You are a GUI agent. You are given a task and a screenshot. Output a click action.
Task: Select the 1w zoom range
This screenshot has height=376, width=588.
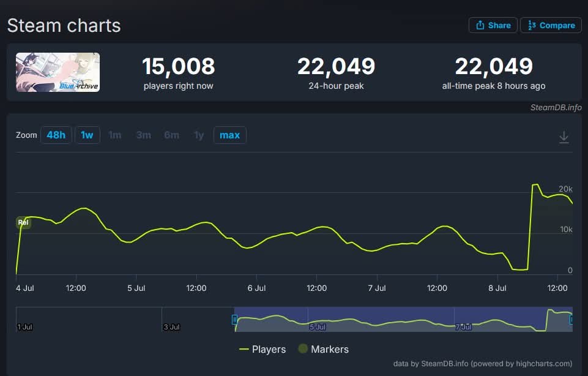87,135
